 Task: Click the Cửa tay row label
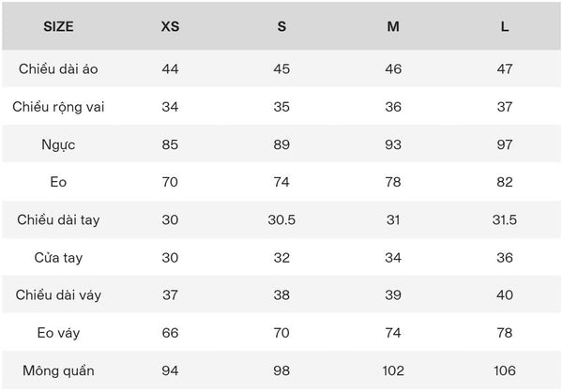click(58, 257)
